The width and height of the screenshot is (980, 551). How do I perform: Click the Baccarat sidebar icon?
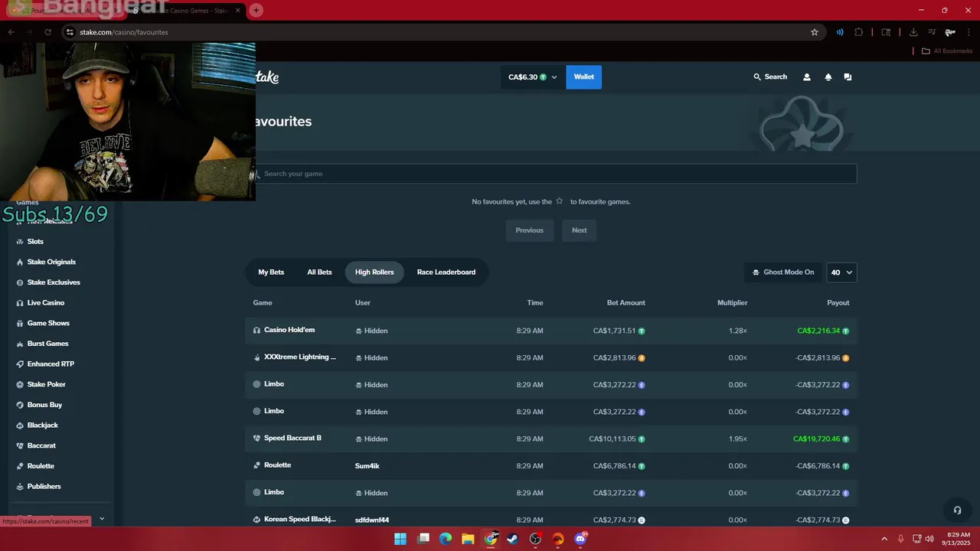point(20,445)
